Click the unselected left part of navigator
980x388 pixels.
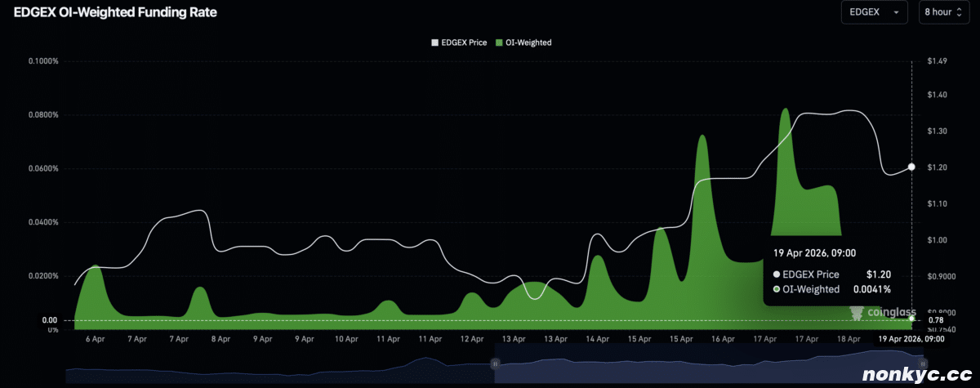click(x=278, y=372)
